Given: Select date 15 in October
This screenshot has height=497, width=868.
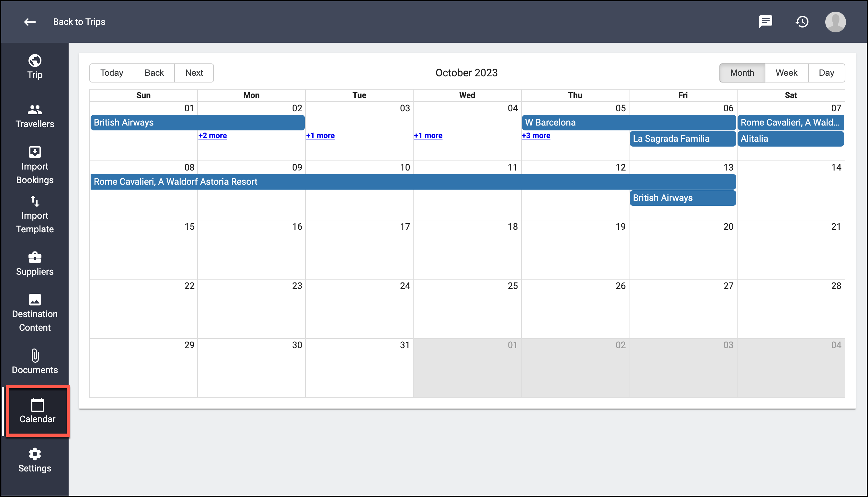Looking at the screenshot, I should click(x=189, y=226).
